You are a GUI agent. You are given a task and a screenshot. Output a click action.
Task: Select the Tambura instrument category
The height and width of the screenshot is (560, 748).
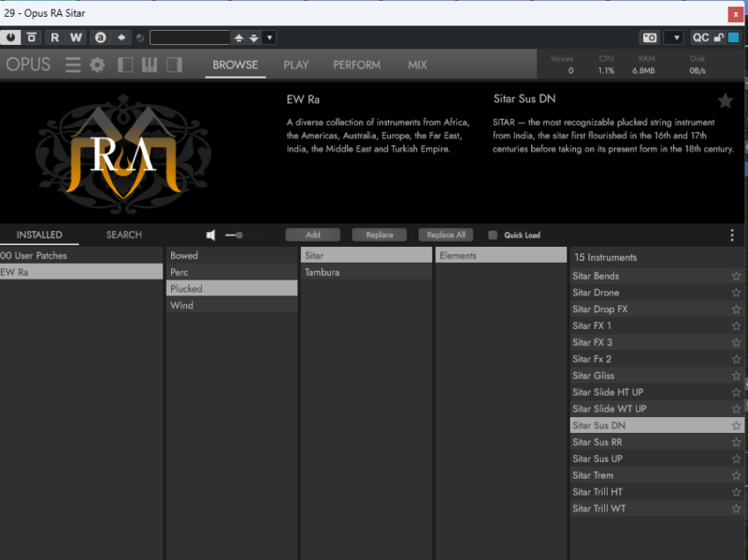pos(322,272)
